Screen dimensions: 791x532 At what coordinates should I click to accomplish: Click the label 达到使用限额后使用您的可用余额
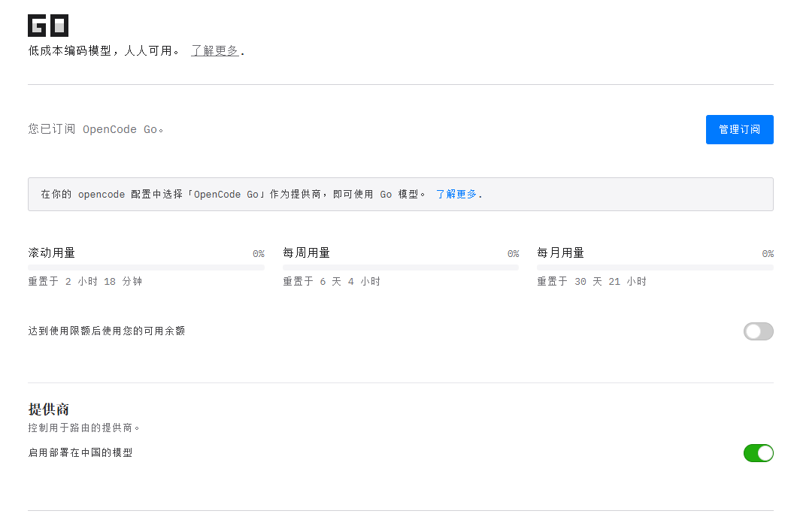coord(107,331)
